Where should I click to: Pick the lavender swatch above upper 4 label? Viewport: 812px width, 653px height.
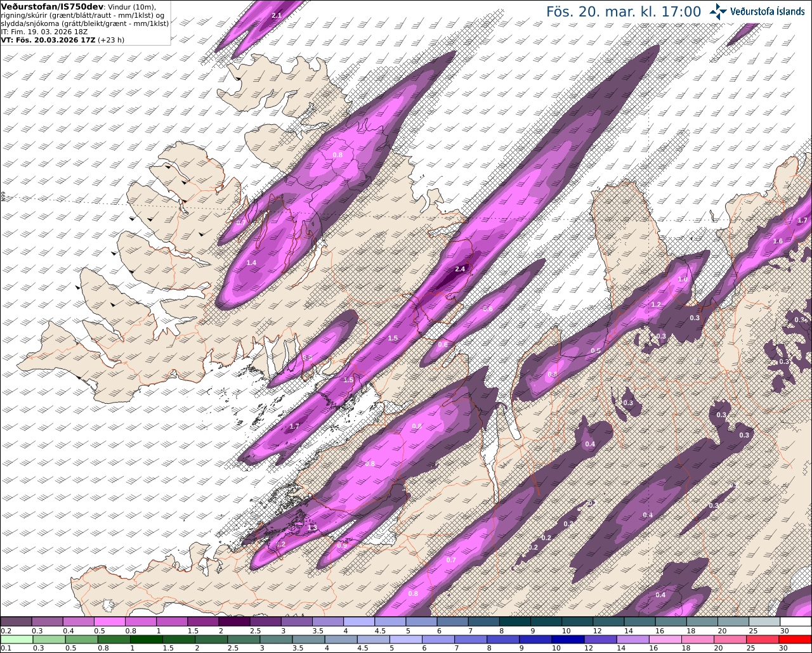pos(358,622)
